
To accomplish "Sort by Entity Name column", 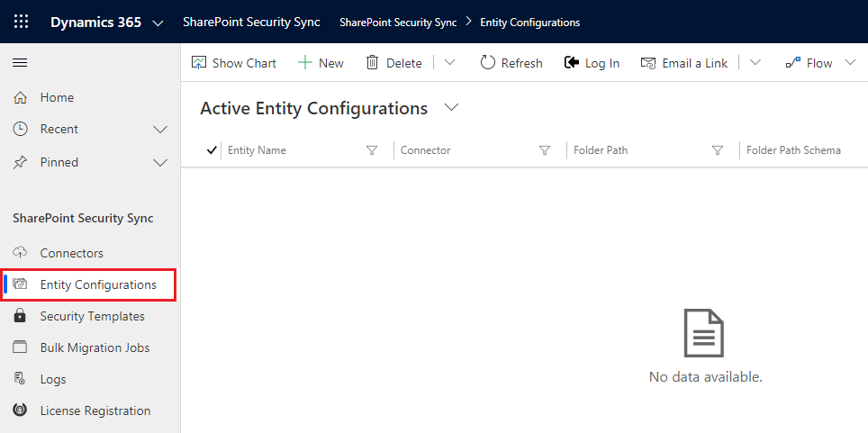I will 257,150.
